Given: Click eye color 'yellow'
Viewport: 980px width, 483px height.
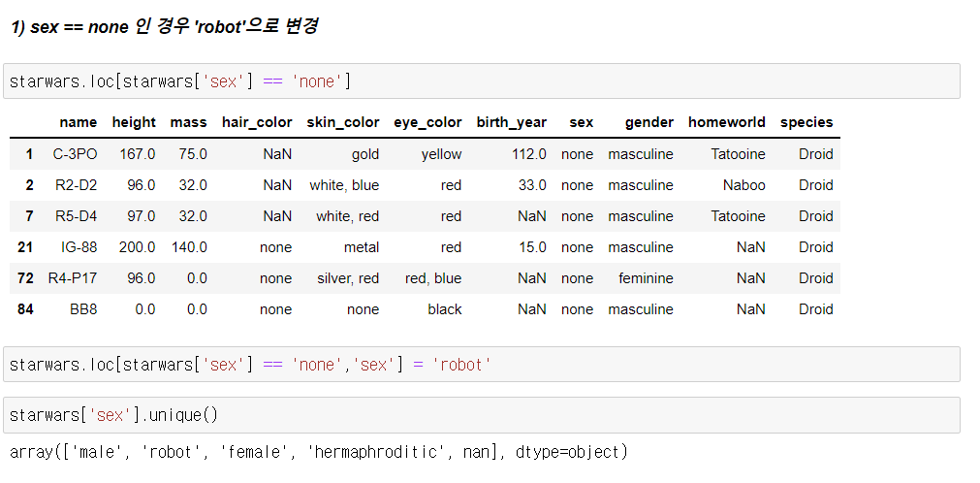Looking at the screenshot, I should 441,154.
